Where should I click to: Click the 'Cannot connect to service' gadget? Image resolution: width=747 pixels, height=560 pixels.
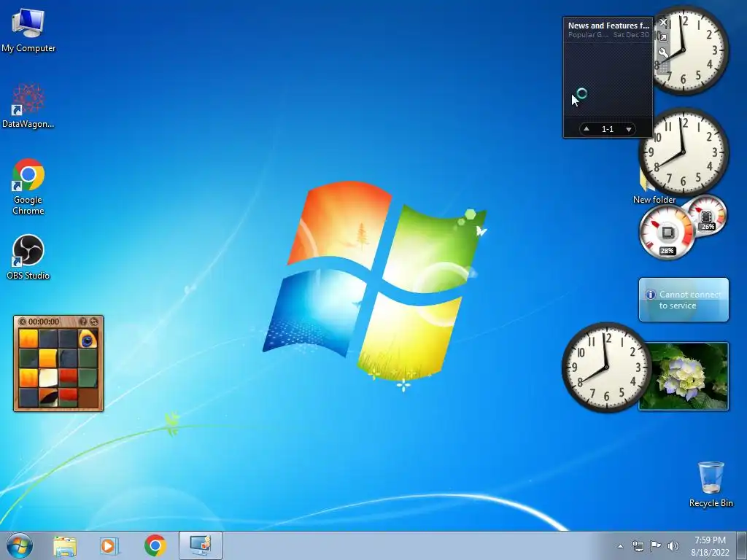pos(684,300)
